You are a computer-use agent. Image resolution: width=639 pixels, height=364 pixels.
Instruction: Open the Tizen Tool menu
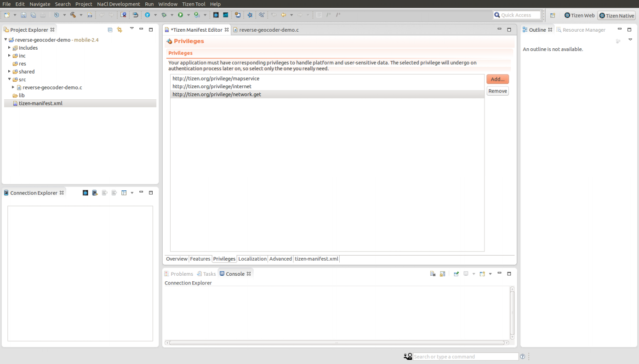point(194,4)
